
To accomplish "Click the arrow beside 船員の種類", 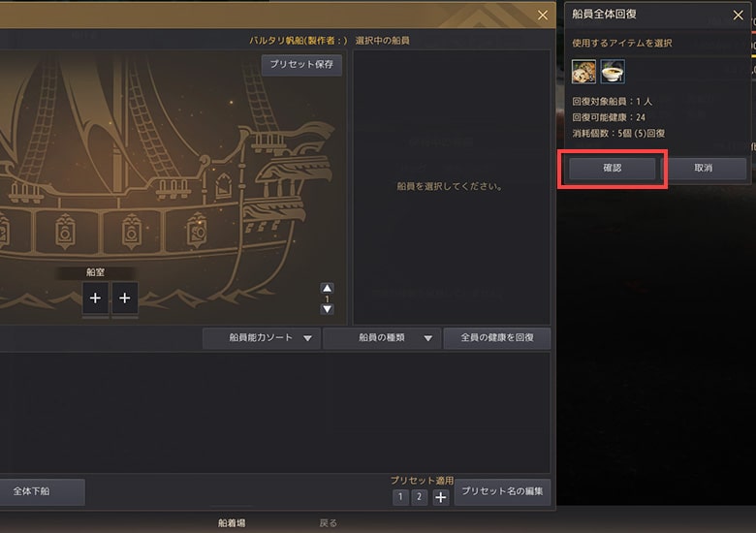I will [x=427, y=338].
